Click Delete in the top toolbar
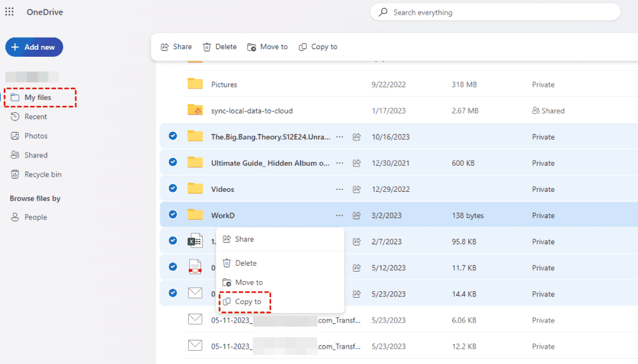 point(219,47)
